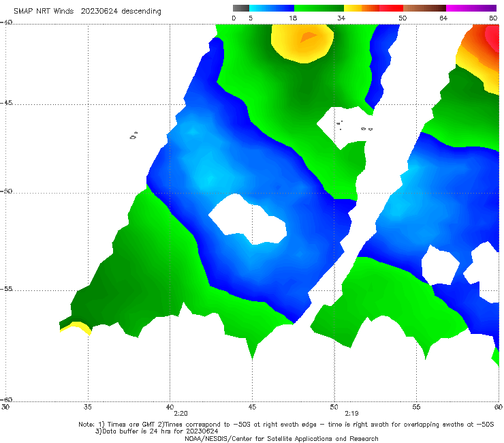Click the '60' longitude axis label
Viewport: 504px width, 443px height.
(x=499, y=407)
